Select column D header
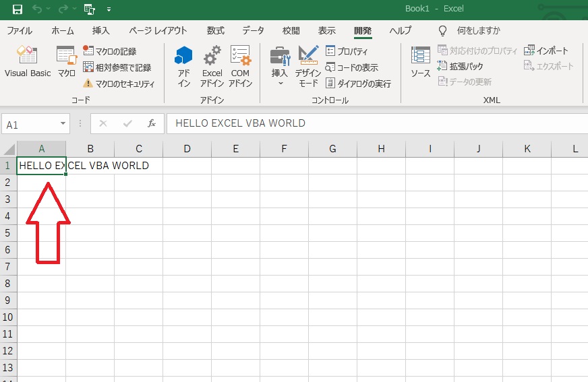Viewport: 588px width, 382px height. 187,149
